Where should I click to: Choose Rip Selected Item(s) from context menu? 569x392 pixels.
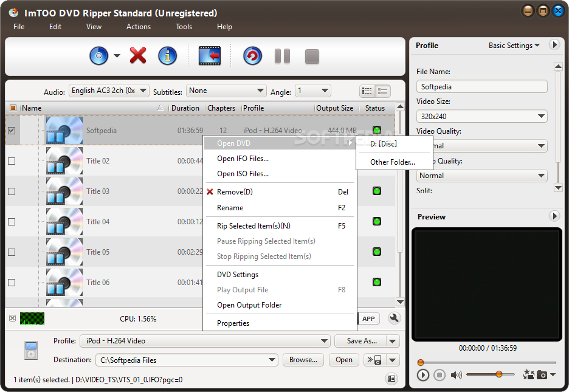tap(280, 226)
